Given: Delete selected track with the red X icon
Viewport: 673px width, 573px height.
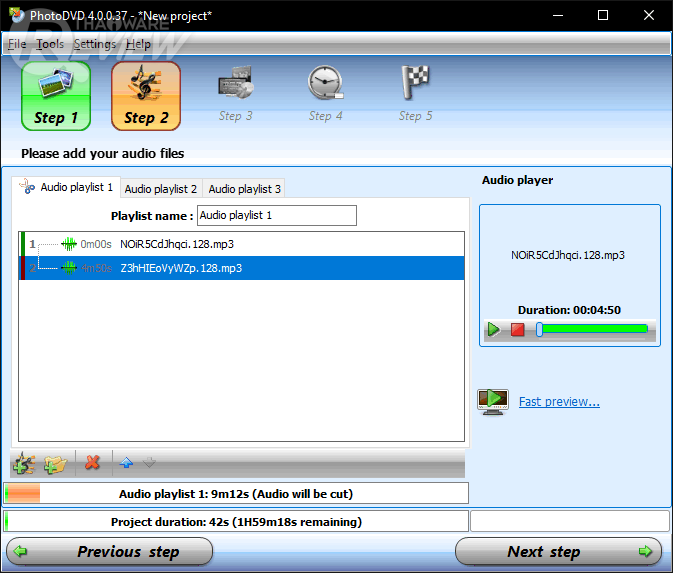Looking at the screenshot, I should (92, 463).
